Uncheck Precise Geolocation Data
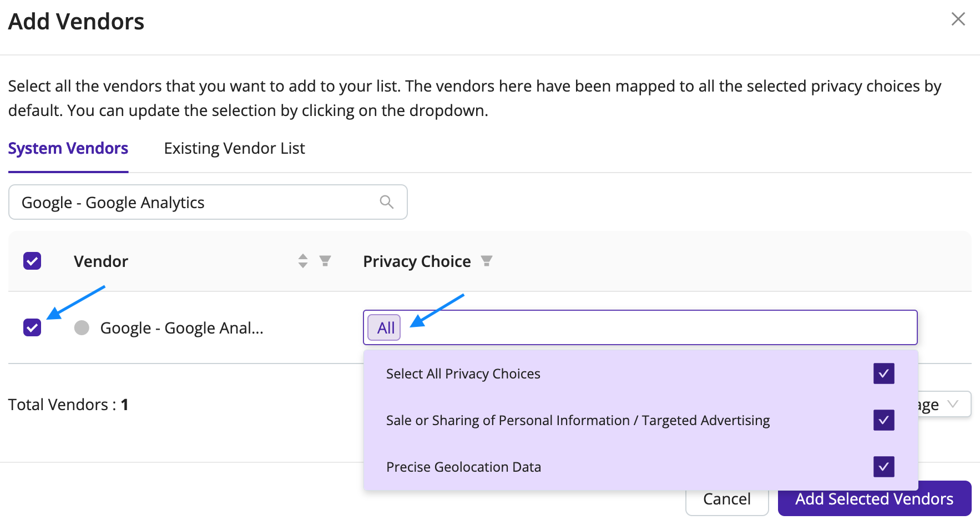This screenshot has width=980, height=525. pyautogui.click(x=883, y=467)
